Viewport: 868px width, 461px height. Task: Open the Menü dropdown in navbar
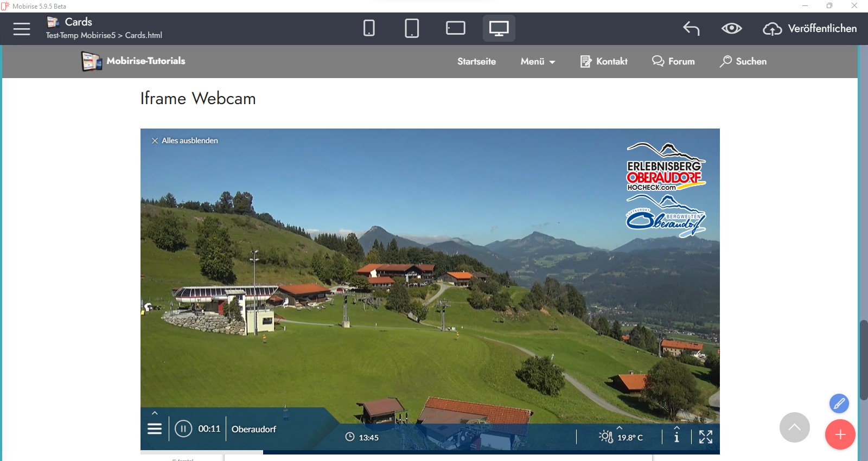coord(538,62)
